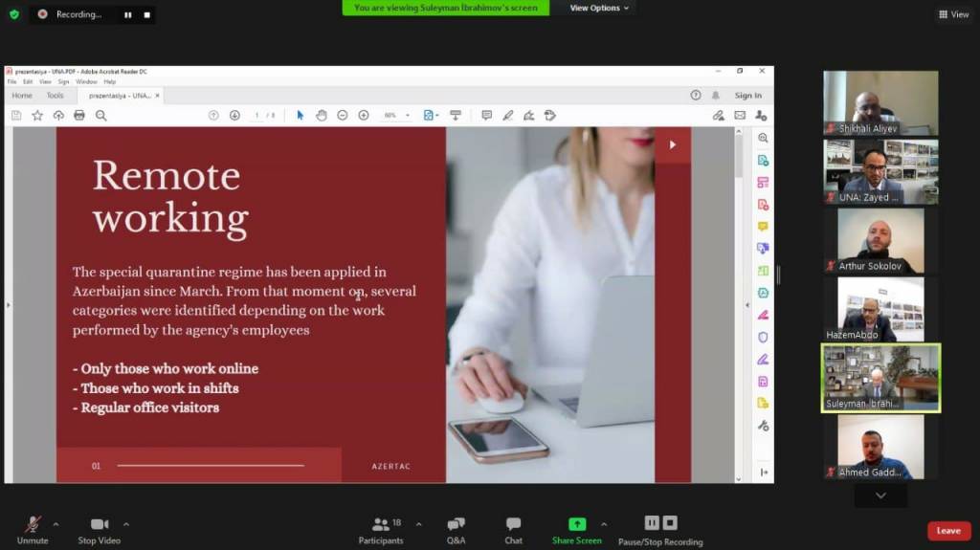Leave the meeting
Image resolution: width=980 pixels, height=550 pixels.
(948, 531)
